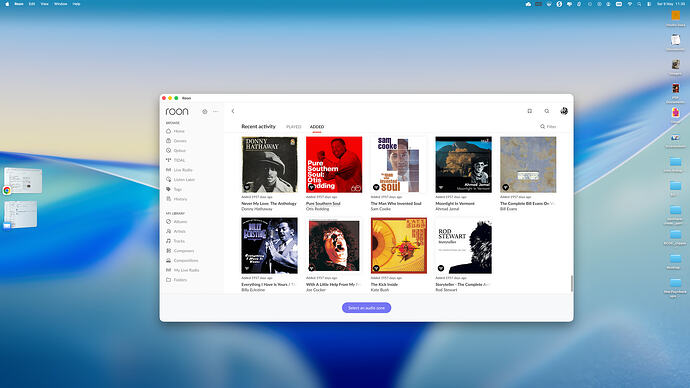Click the Pure Southern Soul title text
The image size is (690, 388).
click(x=323, y=204)
